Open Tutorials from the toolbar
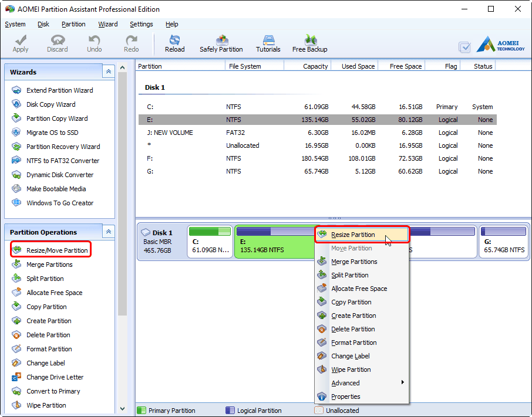Image resolution: width=532 pixels, height=417 pixels. tap(268, 43)
